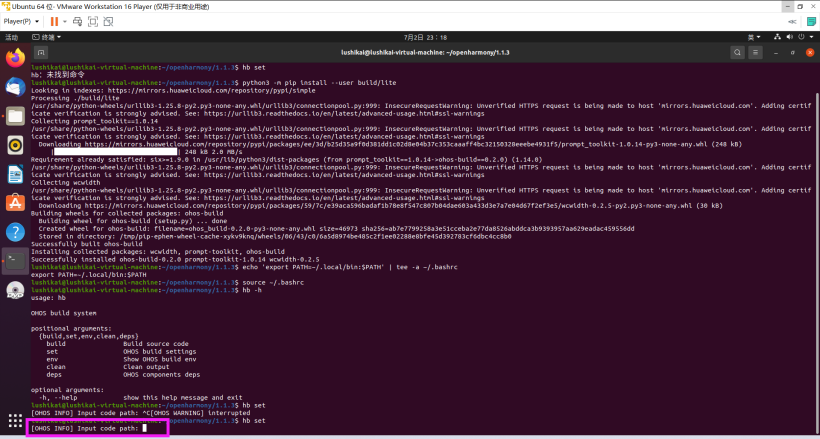
Task: Open the Files manager in the dock
Action: [15, 116]
